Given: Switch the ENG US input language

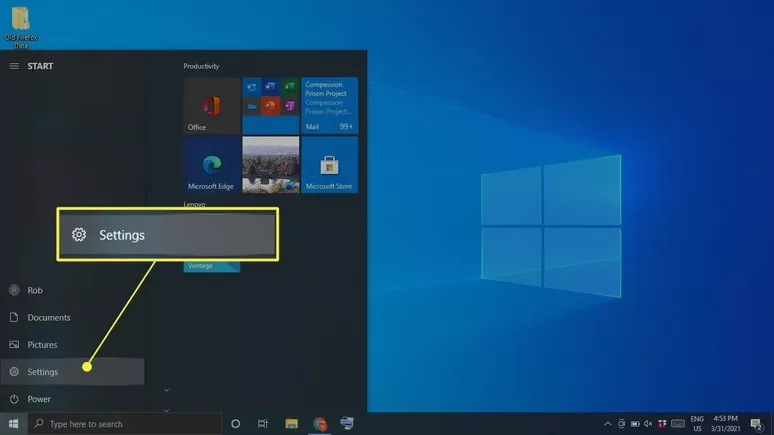Looking at the screenshot, I should pos(697,424).
